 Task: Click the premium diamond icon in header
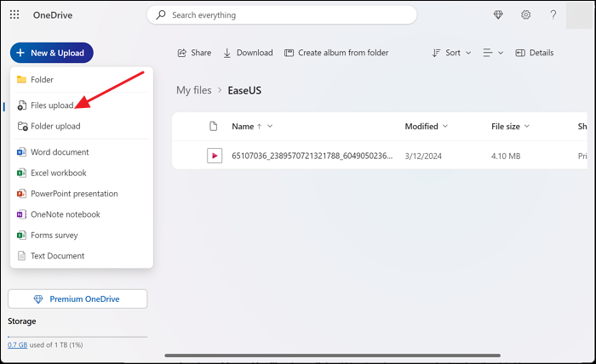pyautogui.click(x=498, y=14)
